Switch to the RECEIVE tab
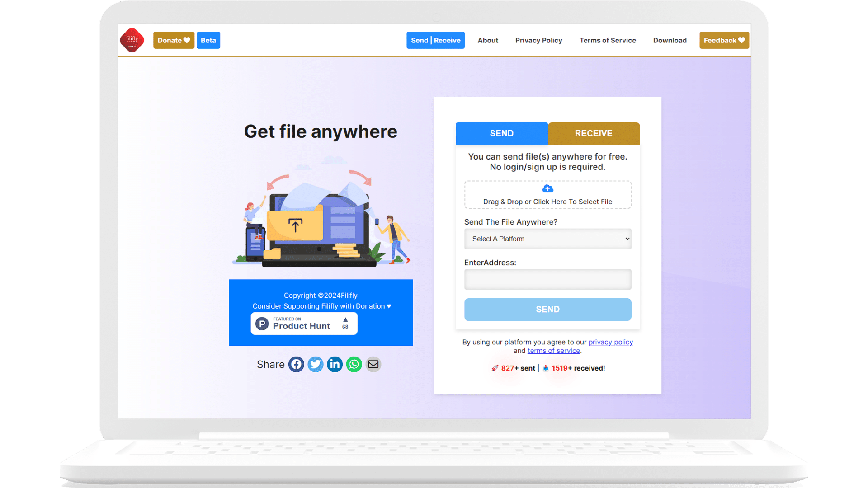Viewport: 868px width, 488px height. [593, 133]
